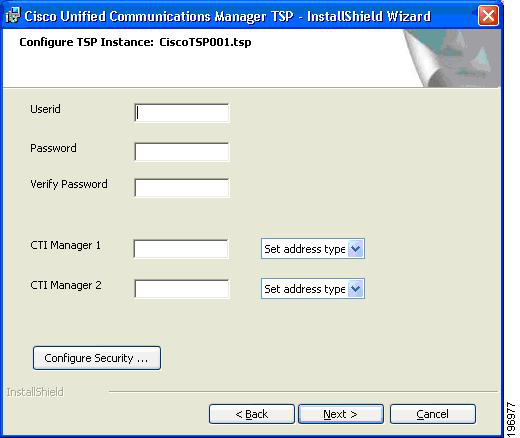Cancel the TSP installation
Screen dimensions: 520x438
pos(433,414)
